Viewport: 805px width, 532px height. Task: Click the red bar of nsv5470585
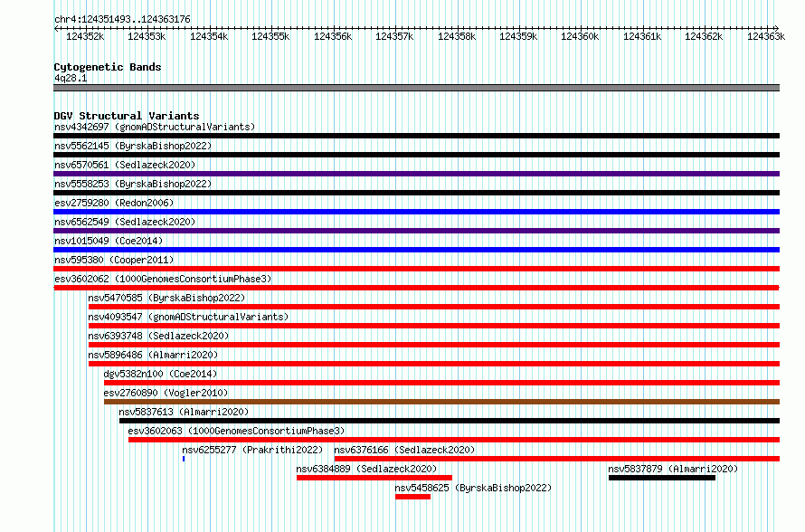pyautogui.click(x=434, y=307)
